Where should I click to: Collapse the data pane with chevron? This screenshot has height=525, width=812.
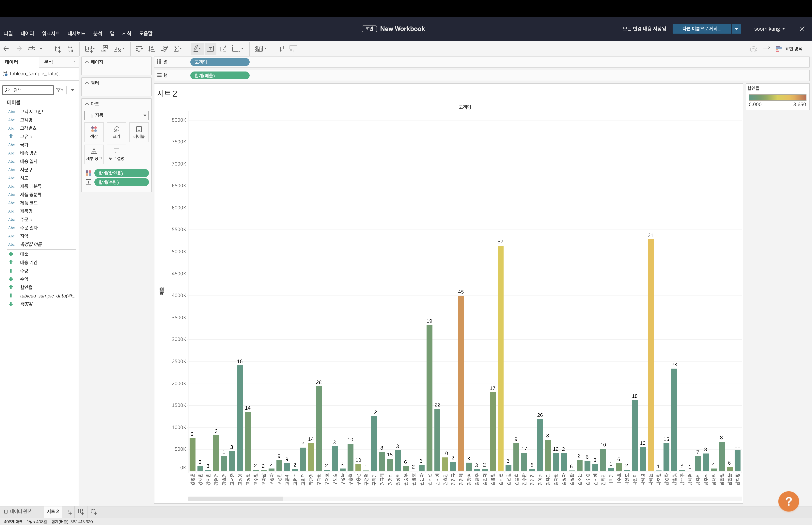point(75,62)
